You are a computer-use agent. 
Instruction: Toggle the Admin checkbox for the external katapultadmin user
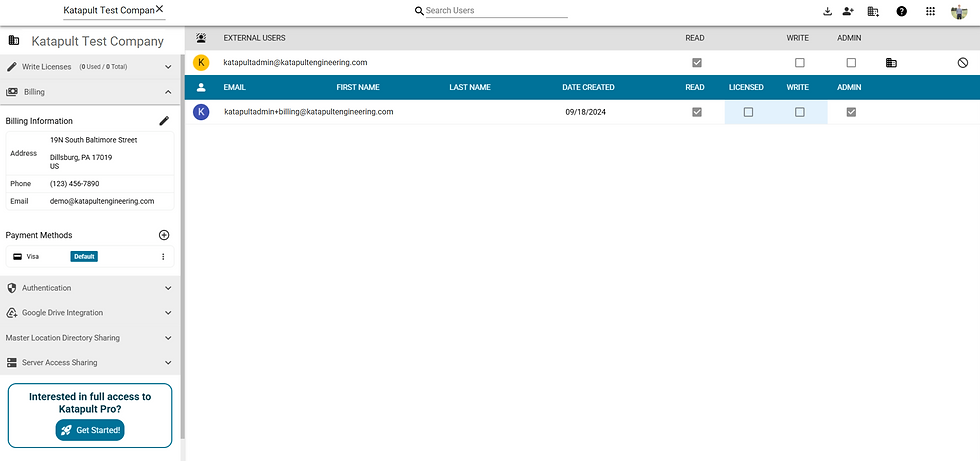[x=851, y=62]
